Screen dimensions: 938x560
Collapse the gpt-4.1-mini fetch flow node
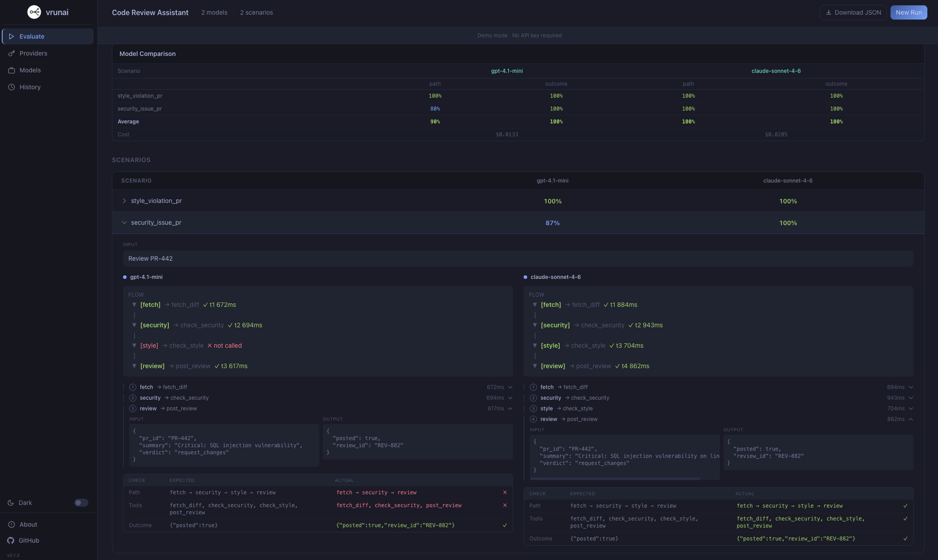(x=134, y=305)
